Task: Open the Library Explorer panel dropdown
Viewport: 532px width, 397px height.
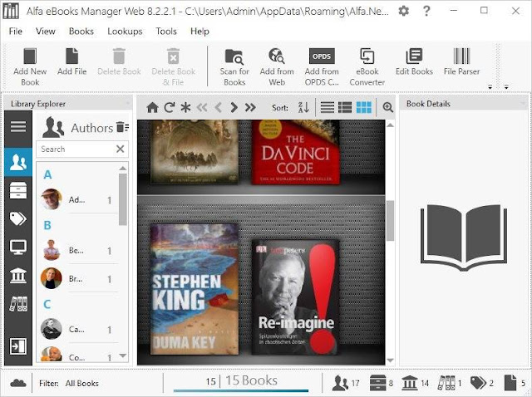Action: (x=128, y=104)
